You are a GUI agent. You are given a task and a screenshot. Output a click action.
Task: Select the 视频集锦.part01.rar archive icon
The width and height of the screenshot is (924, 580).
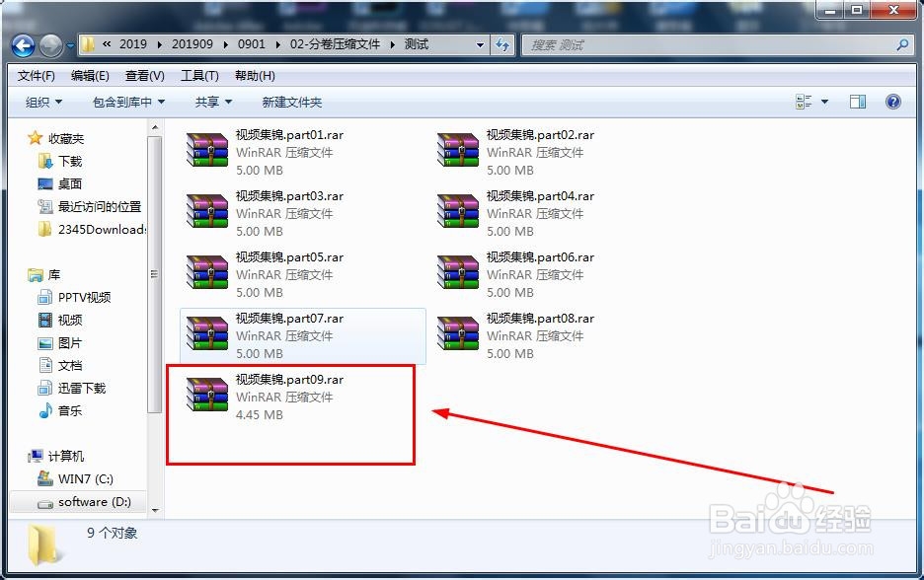(x=207, y=150)
